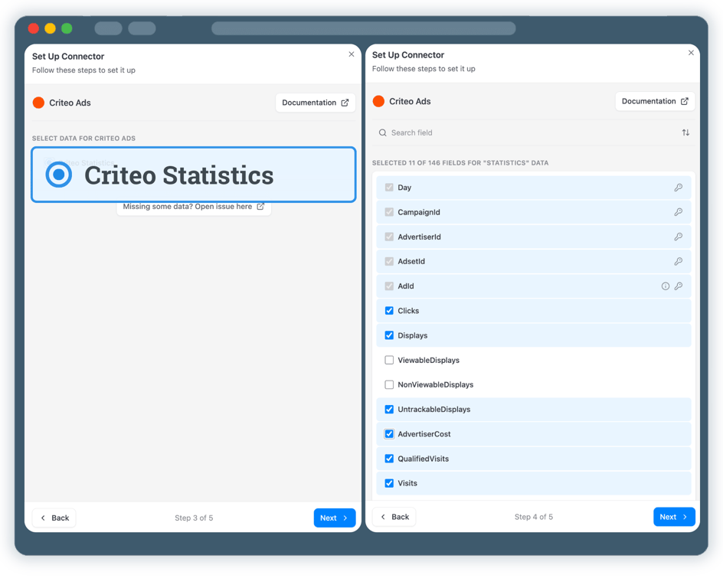Uncheck the QualifiedVisits field
This screenshot has height=588, width=723.
pos(389,459)
